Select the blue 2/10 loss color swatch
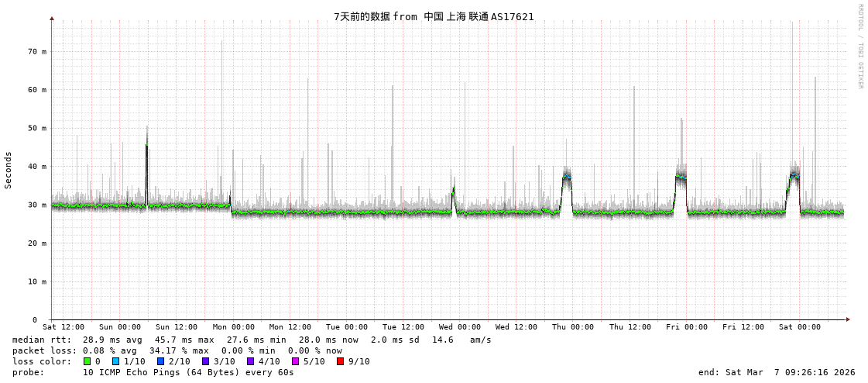Image resolution: width=868 pixels, height=383 pixels. 160,361
